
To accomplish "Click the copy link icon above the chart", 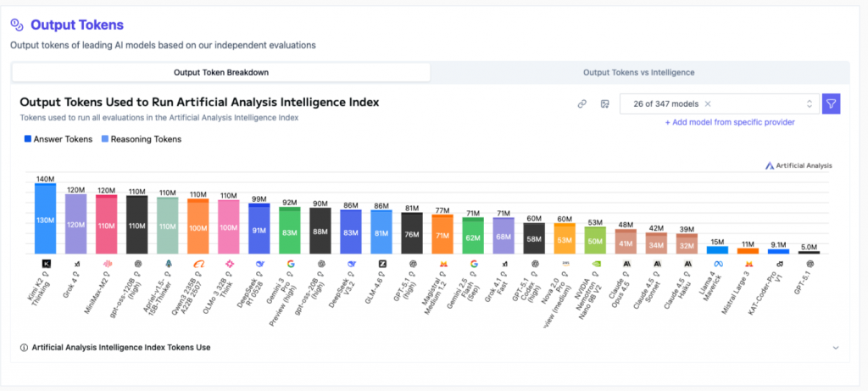I will click(581, 103).
